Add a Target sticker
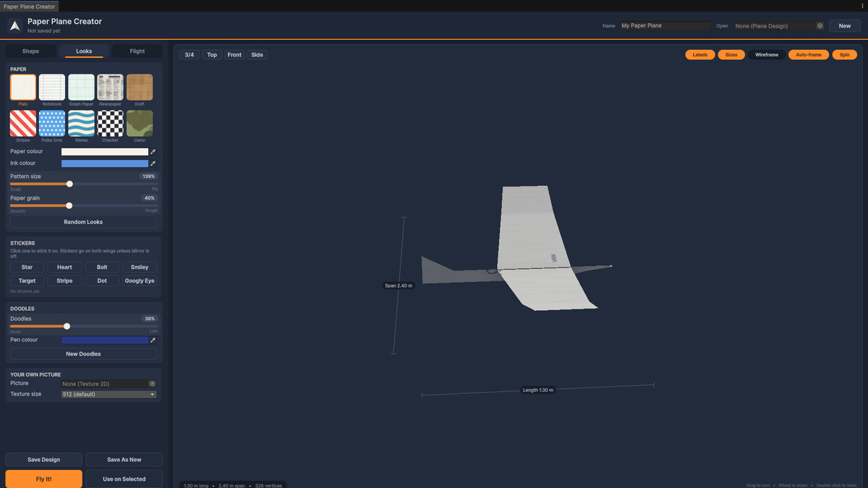The image size is (868, 488). tap(27, 281)
